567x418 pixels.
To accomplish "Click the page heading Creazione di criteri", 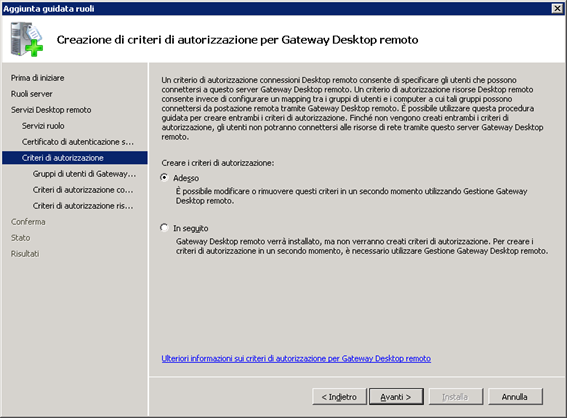I will coord(237,39).
